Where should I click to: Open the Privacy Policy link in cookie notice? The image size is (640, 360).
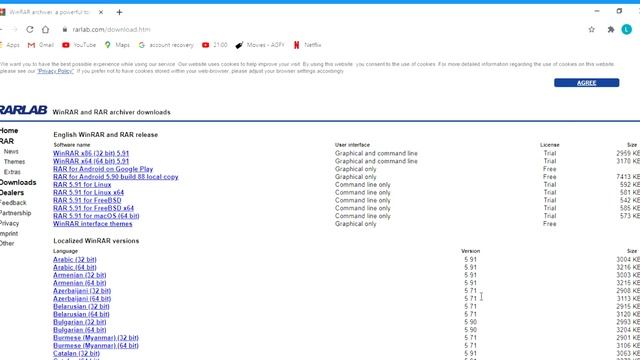[x=56, y=71]
